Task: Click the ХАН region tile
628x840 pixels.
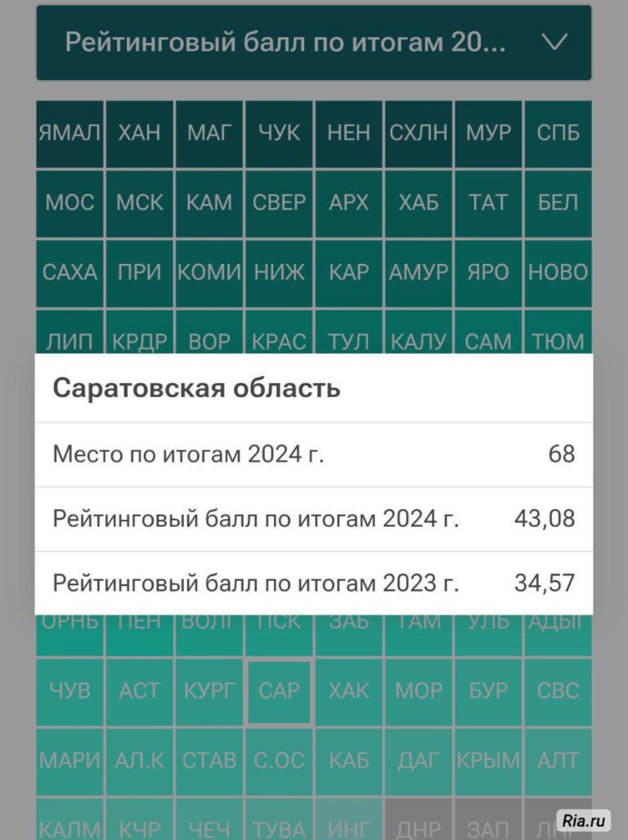Action: (139, 133)
